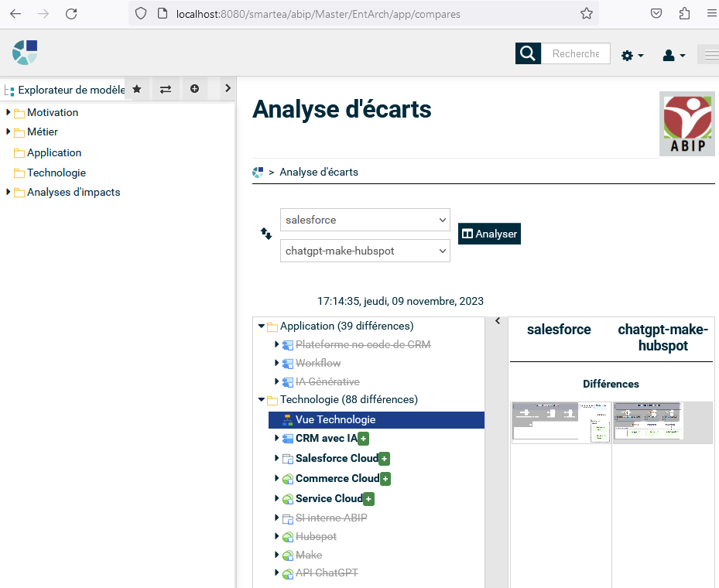
Task: Expand the Plateforme no code de CRM node
Action: click(276, 344)
